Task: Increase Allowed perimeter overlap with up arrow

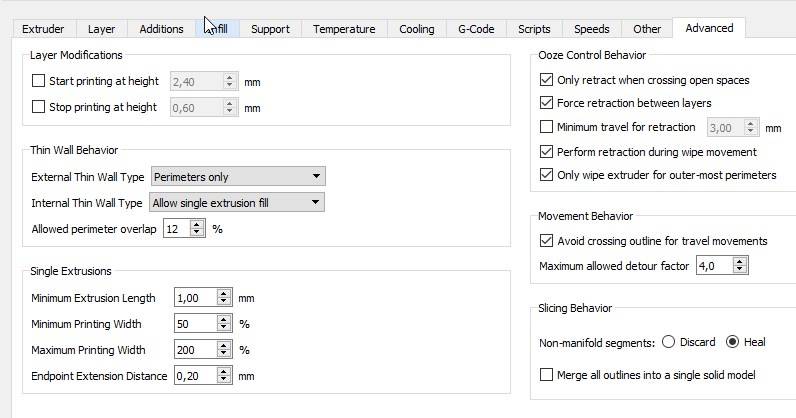Action: (x=198, y=224)
